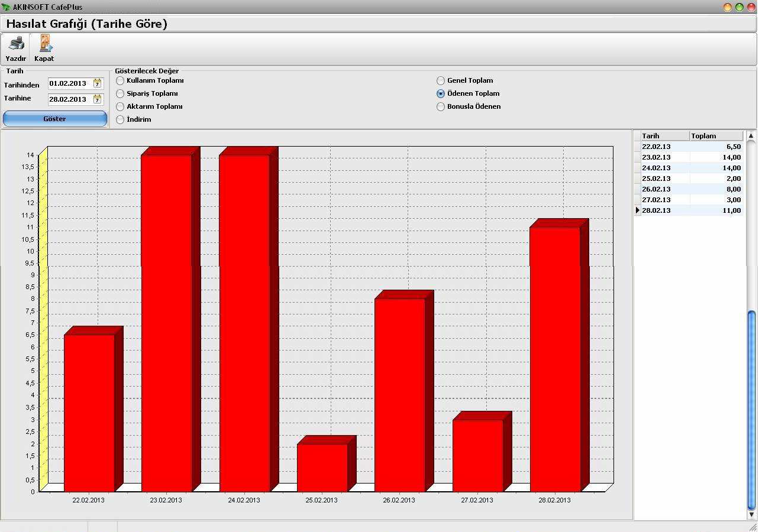Click the Toplam column header
This screenshot has width=759, height=532.
coord(716,136)
